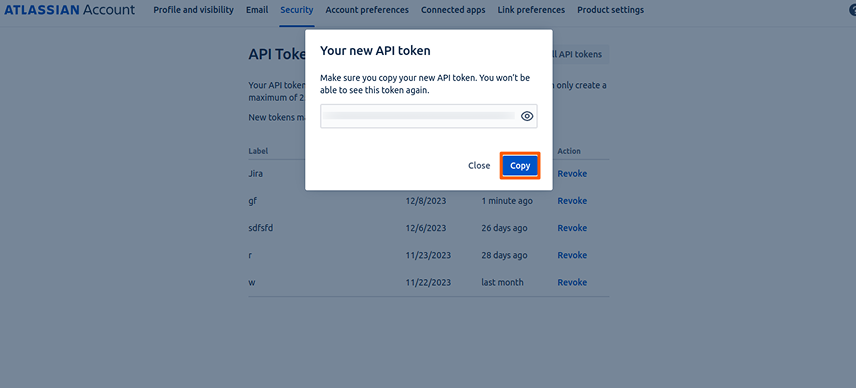856x388 pixels.
Task: Select the Security tab
Action: [296, 10]
